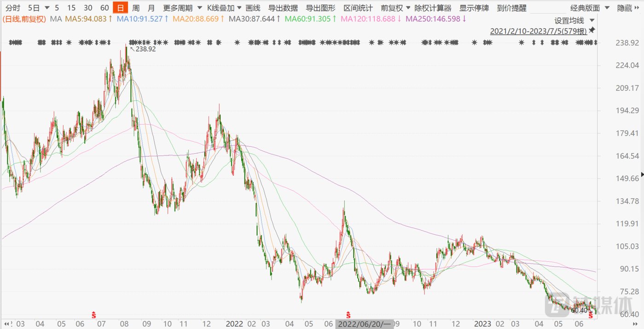The image size is (644, 329).
Task: Click the MA60:91.305 green indicator label
Action: pos(310,19)
